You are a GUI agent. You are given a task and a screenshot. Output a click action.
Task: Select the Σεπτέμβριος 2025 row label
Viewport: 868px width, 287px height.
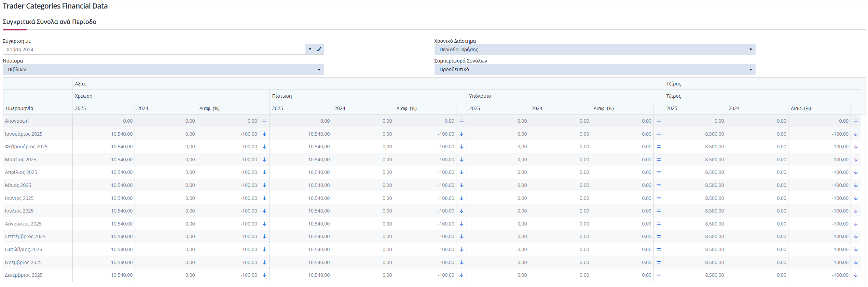25,236
